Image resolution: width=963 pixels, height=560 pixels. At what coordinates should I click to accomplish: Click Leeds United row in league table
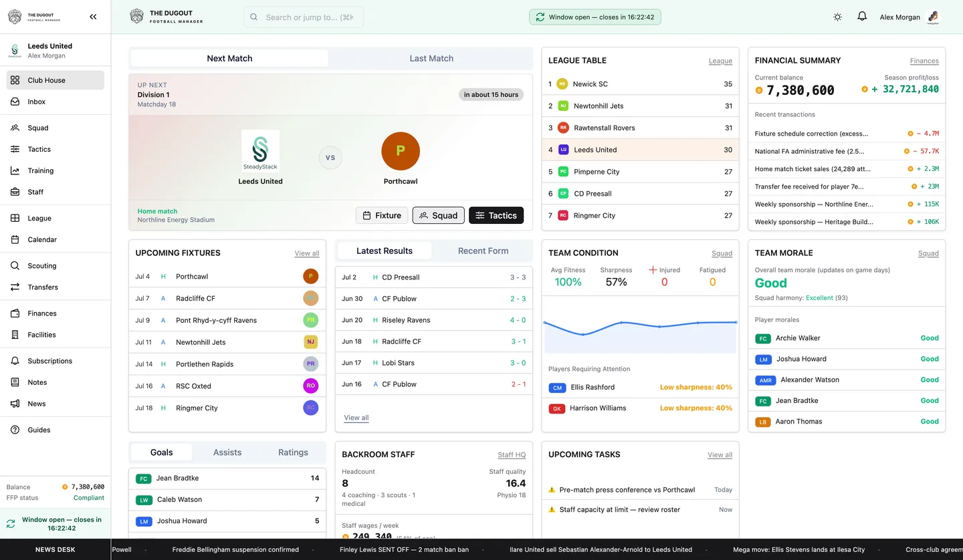(x=640, y=150)
